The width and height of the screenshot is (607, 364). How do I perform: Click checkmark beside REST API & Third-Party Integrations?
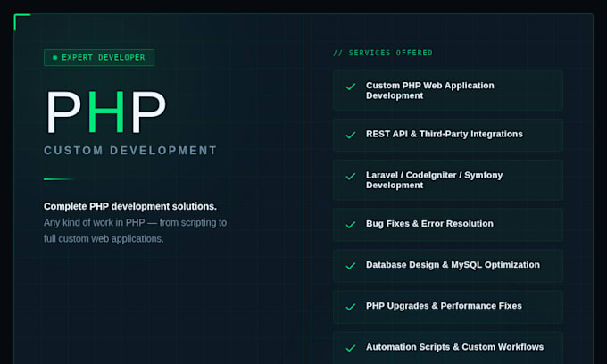pyautogui.click(x=351, y=135)
